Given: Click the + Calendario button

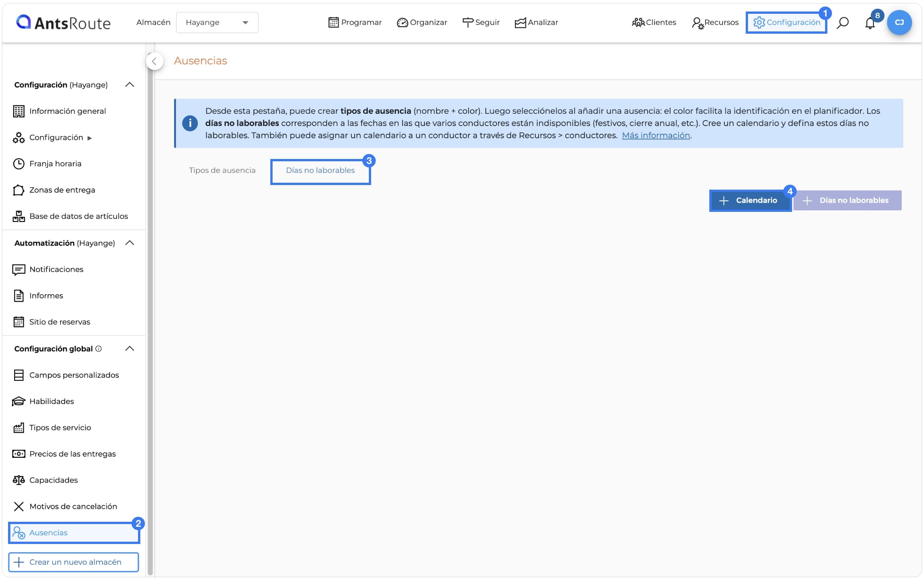Looking at the screenshot, I should (750, 200).
